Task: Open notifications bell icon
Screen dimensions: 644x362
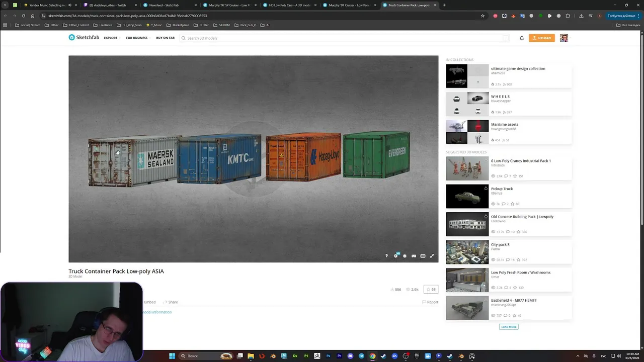Action: (522, 38)
